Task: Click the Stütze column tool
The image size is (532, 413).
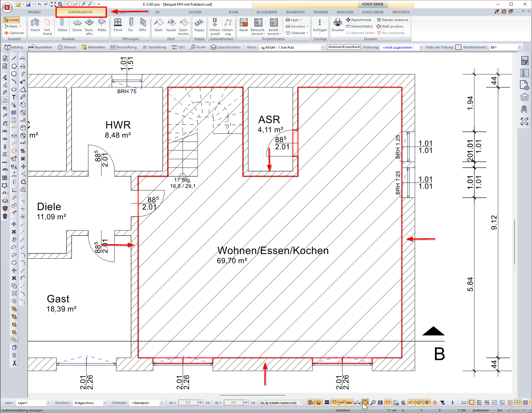Action: (x=62, y=25)
